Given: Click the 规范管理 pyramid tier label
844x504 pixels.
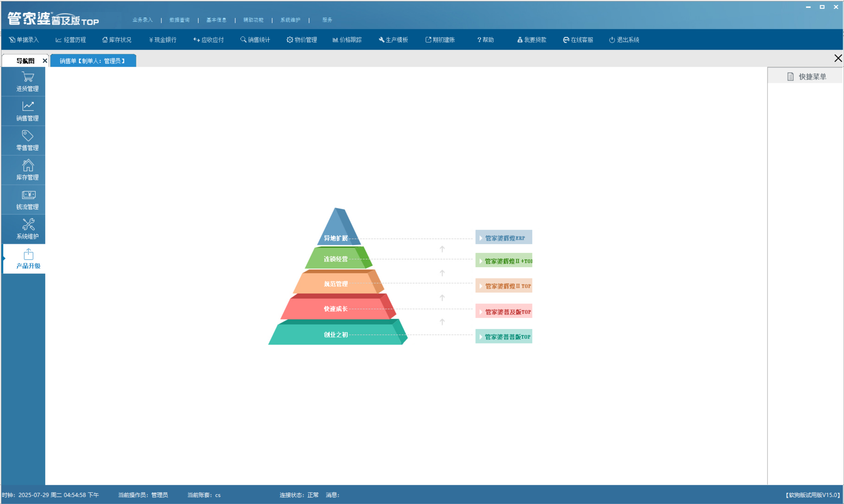Looking at the screenshot, I should coord(336,284).
